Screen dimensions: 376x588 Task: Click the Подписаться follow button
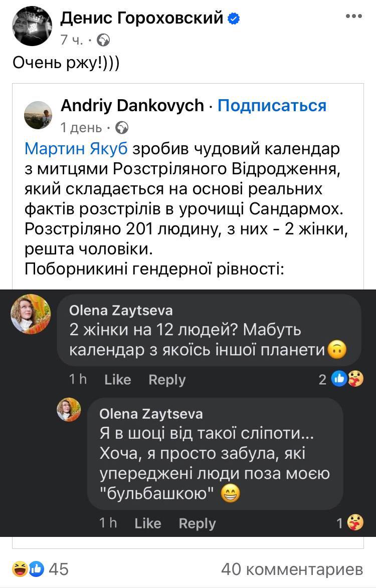pos(272,106)
